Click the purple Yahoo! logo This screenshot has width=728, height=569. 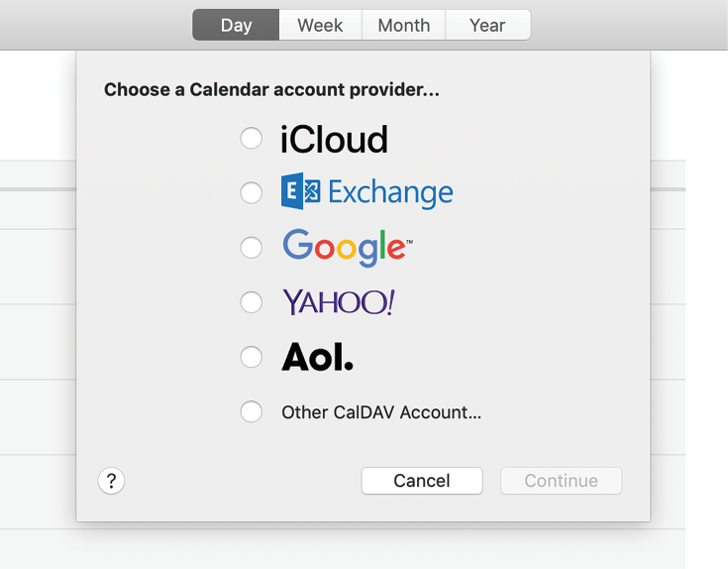click(x=339, y=301)
